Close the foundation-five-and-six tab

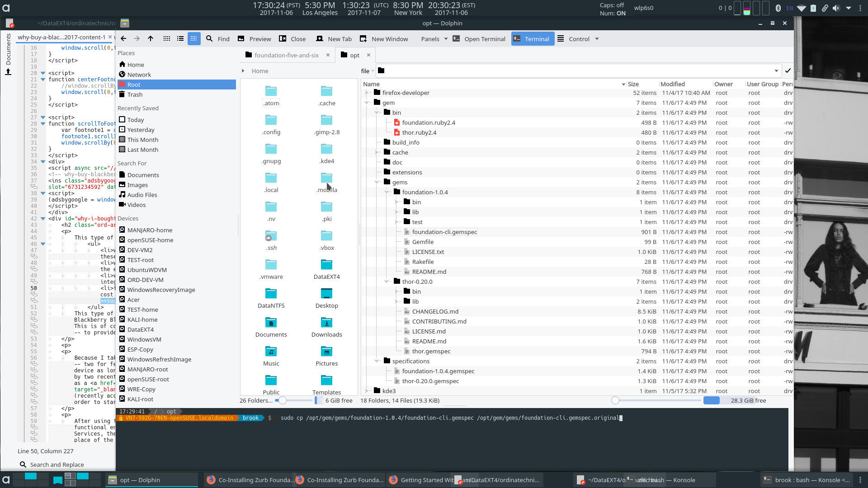328,55
